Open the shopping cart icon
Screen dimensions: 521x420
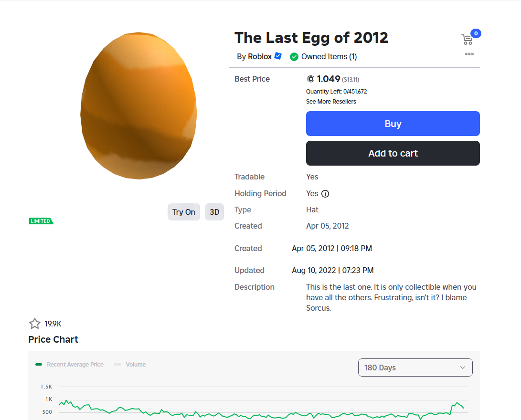[467, 40]
